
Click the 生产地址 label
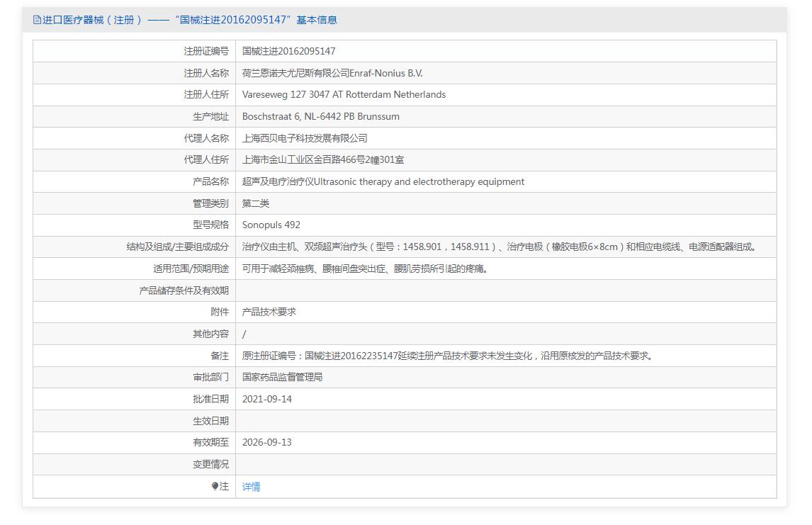tap(210, 116)
